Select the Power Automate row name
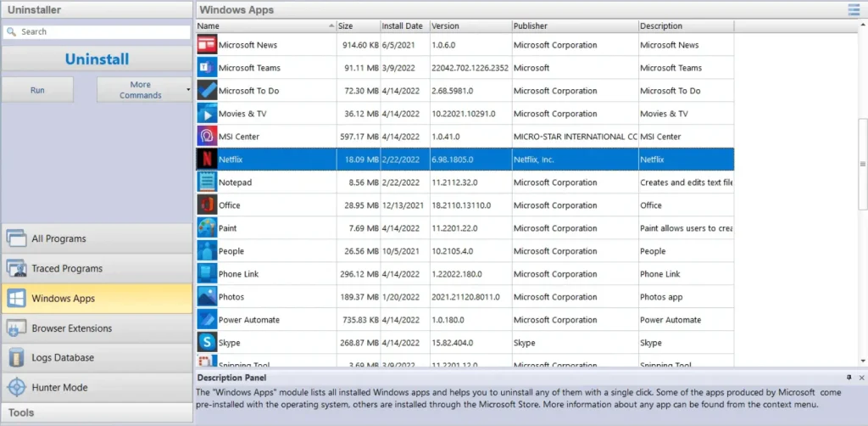 [x=249, y=320]
